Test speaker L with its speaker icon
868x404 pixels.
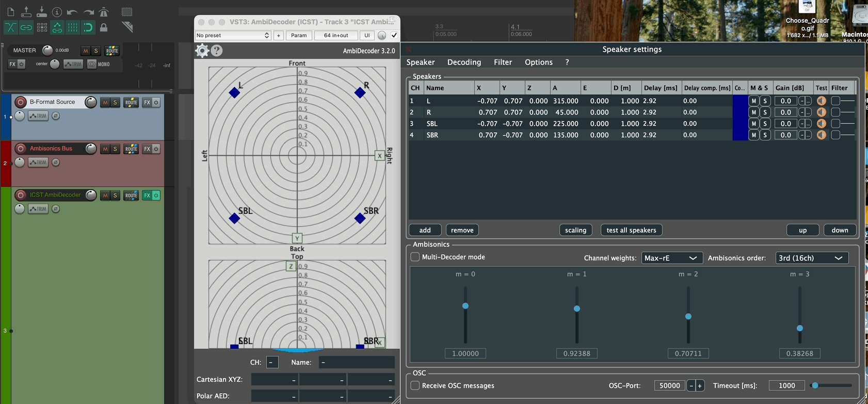pyautogui.click(x=822, y=101)
